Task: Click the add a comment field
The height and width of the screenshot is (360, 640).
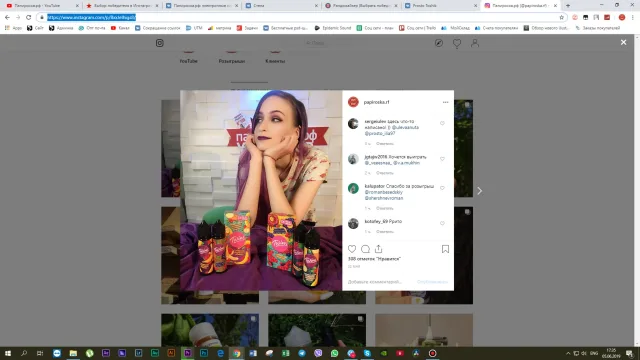Action: pyautogui.click(x=380, y=282)
